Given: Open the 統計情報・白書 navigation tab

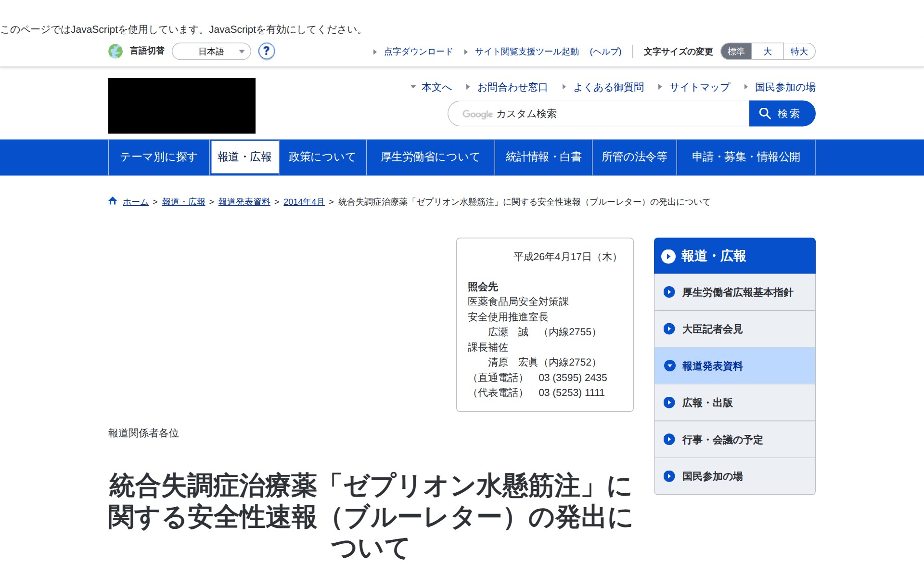Looking at the screenshot, I should (x=543, y=157).
